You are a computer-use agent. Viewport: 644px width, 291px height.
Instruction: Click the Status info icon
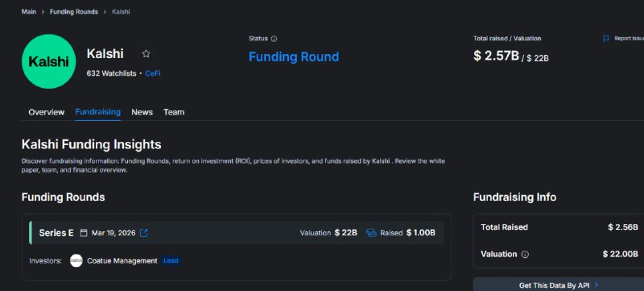pos(274,39)
